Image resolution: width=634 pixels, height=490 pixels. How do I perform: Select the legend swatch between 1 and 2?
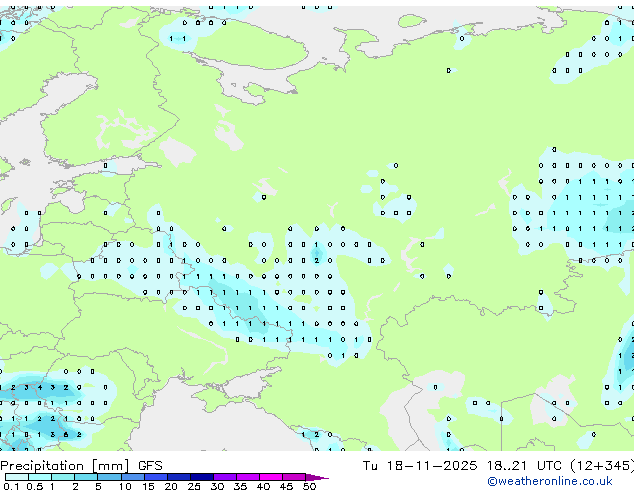point(63,477)
